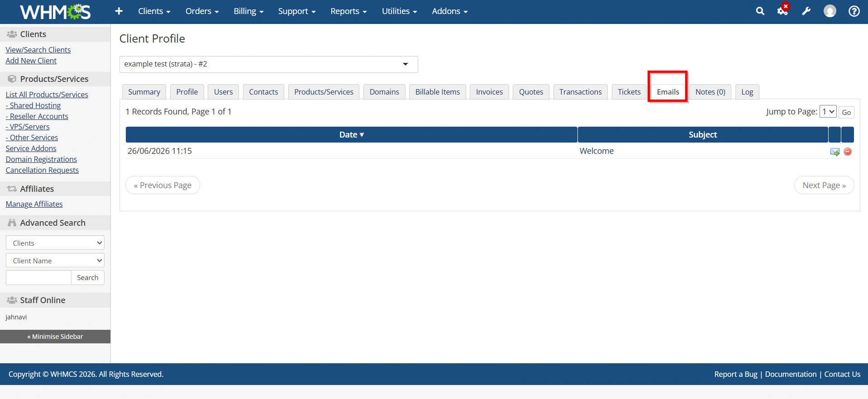The width and height of the screenshot is (868, 399).
Task: Select the Emails tab
Action: click(x=668, y=92)
